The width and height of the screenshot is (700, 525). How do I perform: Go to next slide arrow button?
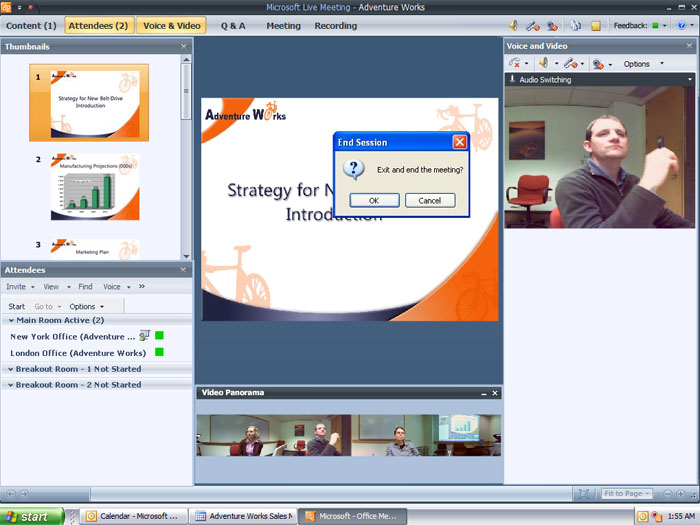24,494
